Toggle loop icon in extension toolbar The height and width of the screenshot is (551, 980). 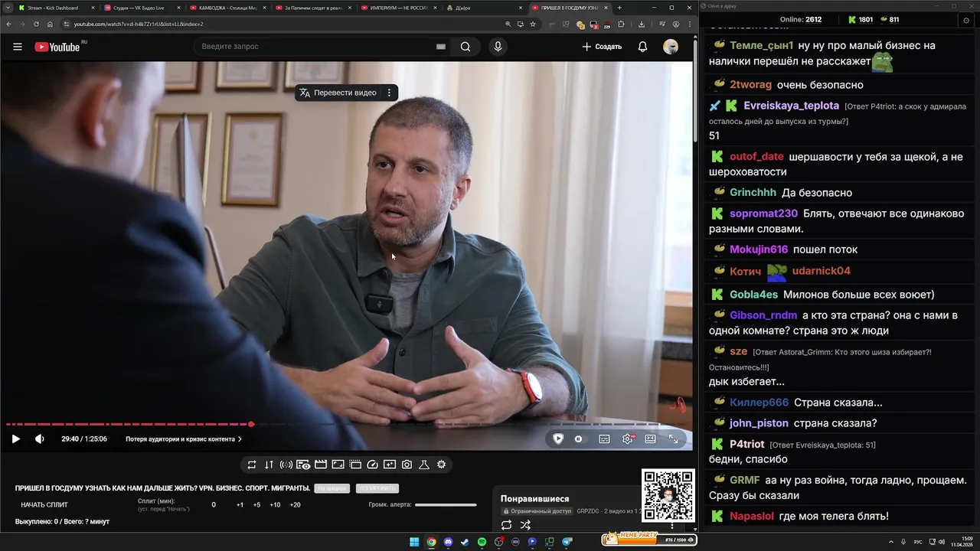tap(252, 465)
